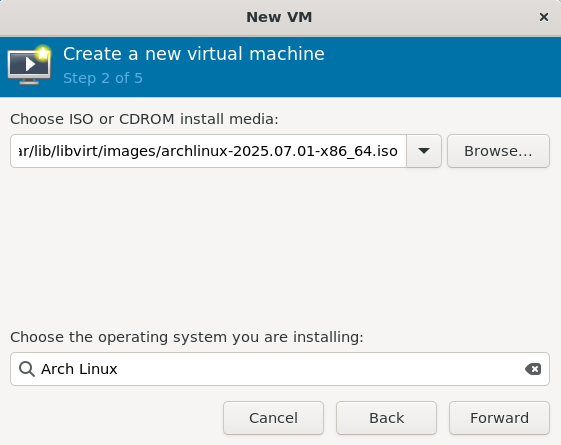
Task: Click the virtual machine monitor icon
Action: [x=29, y=66]
